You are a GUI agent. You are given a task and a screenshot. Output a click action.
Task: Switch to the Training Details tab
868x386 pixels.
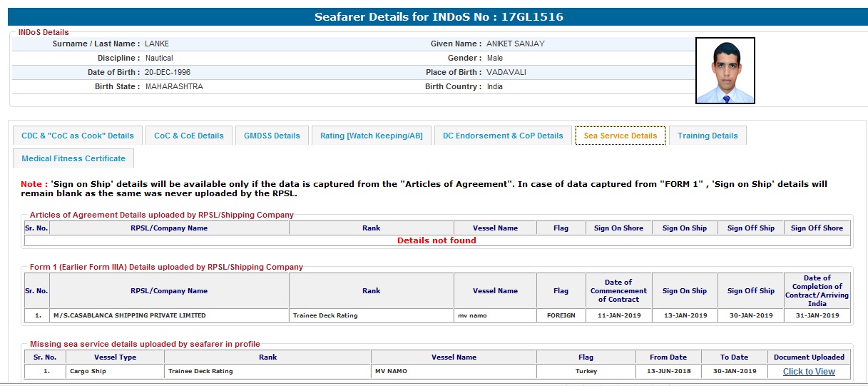[x=708, y=136]
